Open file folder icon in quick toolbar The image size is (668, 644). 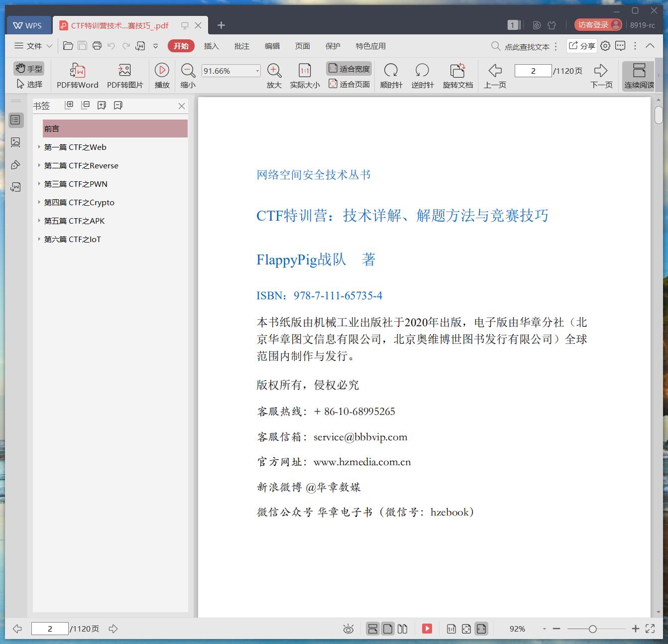pos(68,46)
